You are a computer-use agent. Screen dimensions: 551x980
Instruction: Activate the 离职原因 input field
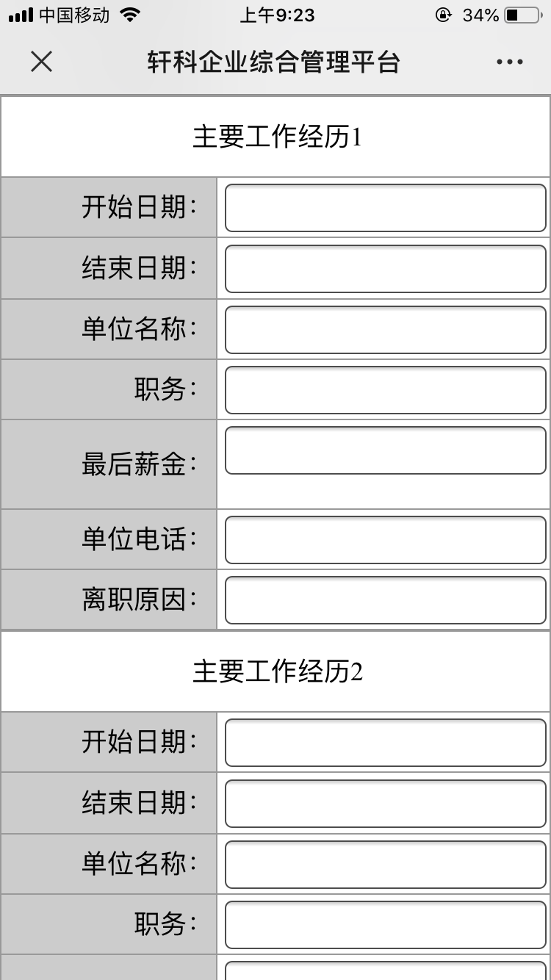tap(386, 600)
